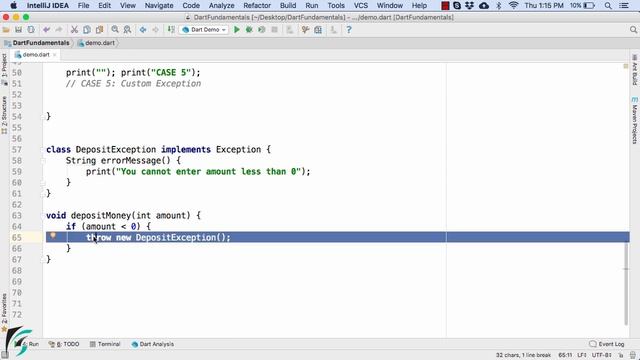Image resolution: width=640 pixels, height=360 pixels.
Task: Click the Stop square icon
Action: click(274, 30)
